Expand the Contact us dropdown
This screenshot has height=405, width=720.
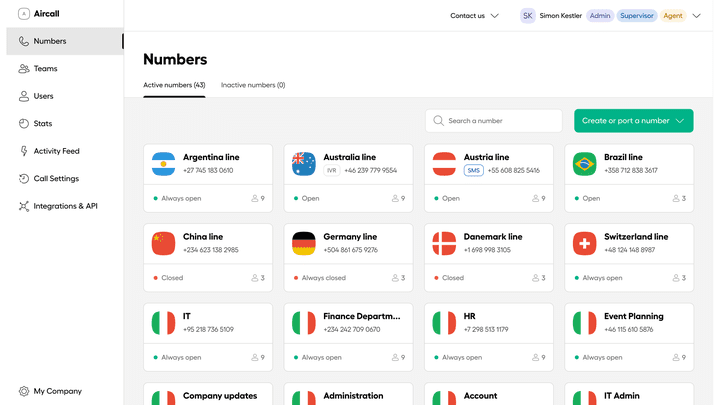(x=474, y=16)
